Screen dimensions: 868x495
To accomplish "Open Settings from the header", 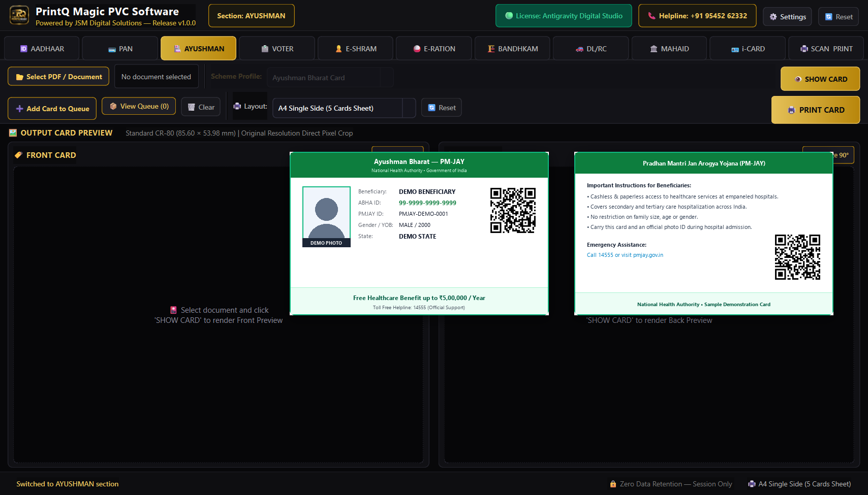I will 787,17.
